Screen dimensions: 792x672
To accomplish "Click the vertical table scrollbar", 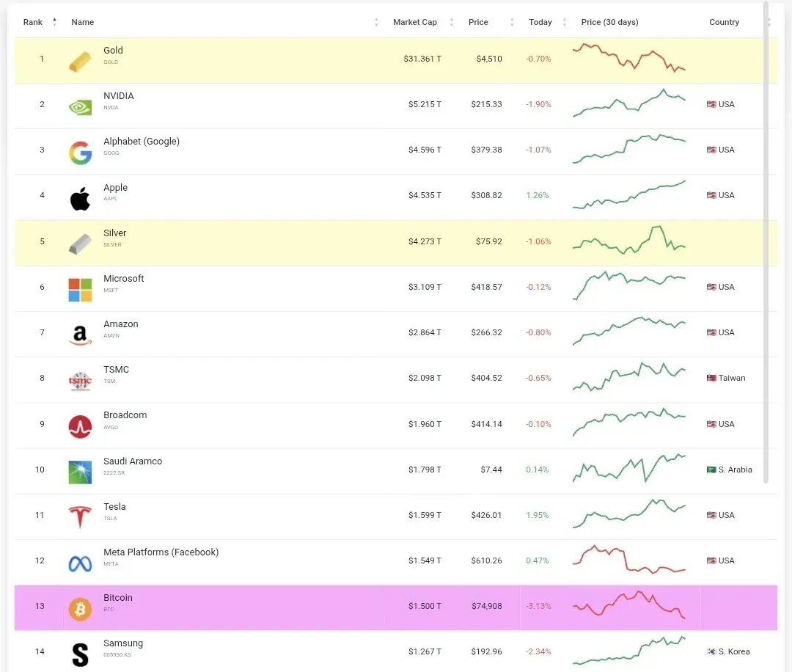I will (x=766, y=243).
